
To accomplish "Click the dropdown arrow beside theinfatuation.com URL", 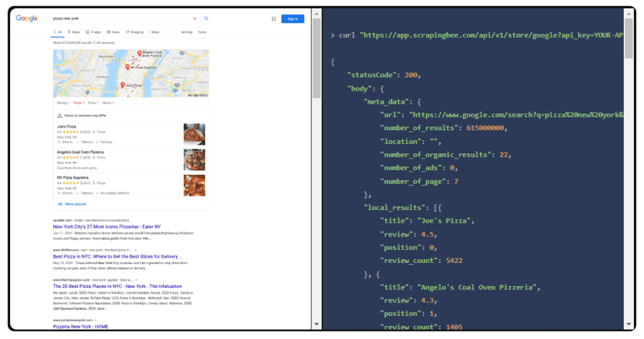I will (136, 280).
